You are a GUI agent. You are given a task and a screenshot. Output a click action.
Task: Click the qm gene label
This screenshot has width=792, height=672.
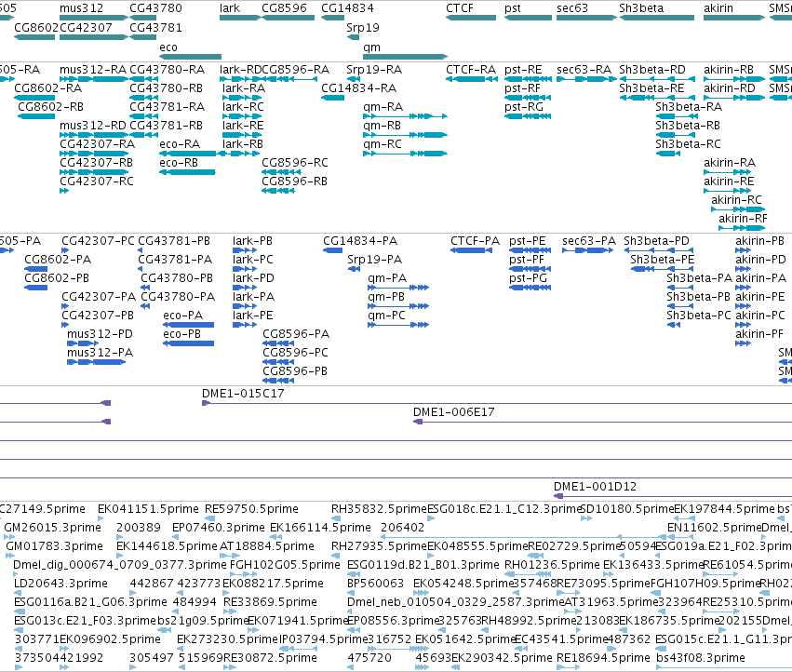coord(371,47)
